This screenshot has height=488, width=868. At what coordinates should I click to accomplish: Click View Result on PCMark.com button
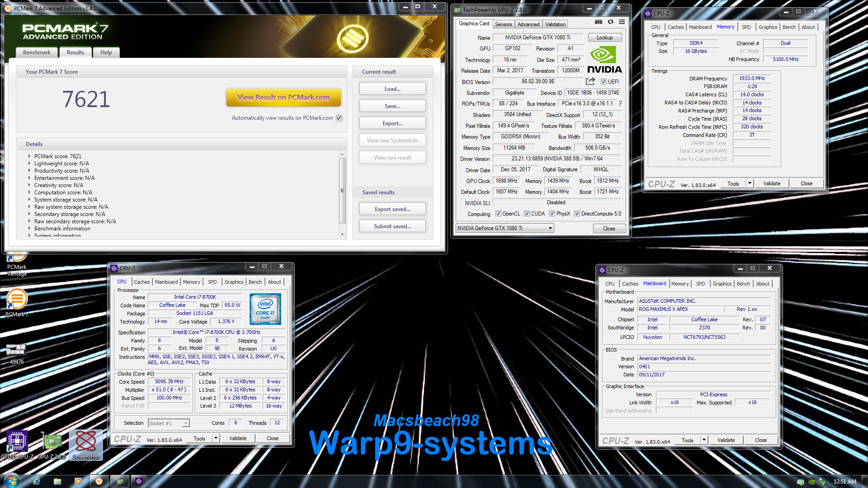(283, 97)
